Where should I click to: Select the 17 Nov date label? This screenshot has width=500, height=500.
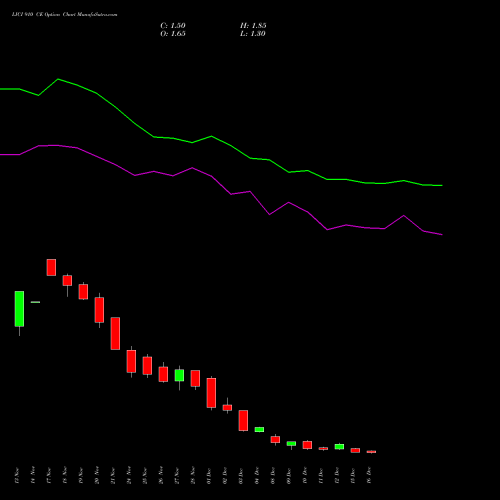point(49,476)
